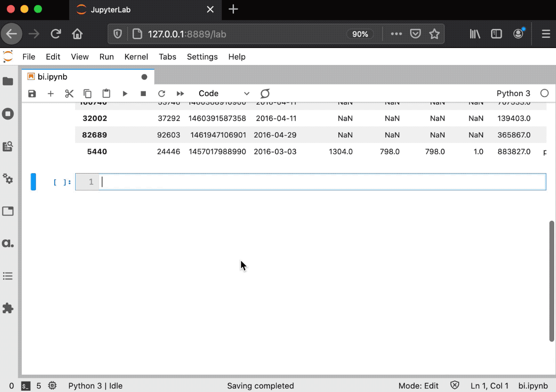556x392 pixels.
Task: Restart the kernel
Action: click(162, 93)
